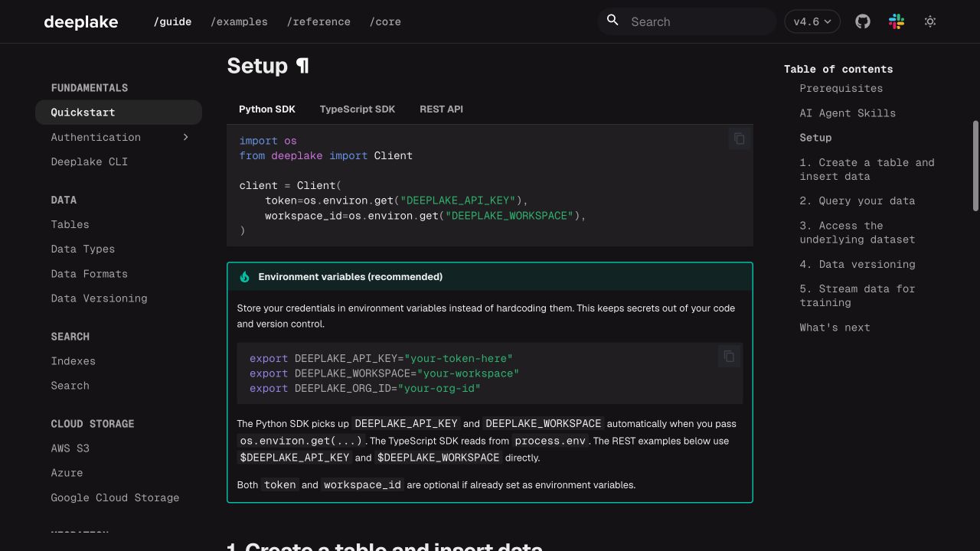
Task: Click 'Environment variables (recommended)' tip title
Action: (350, 276)
